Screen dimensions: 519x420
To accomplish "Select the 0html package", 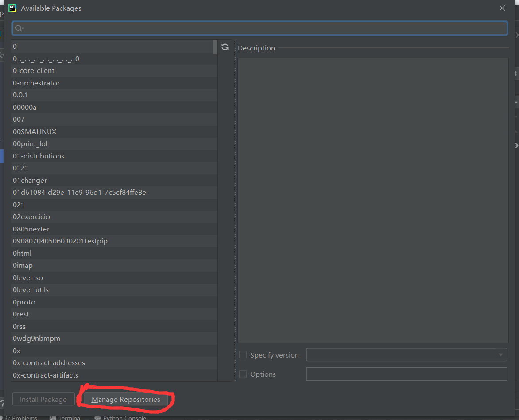I will pos(114,253).
